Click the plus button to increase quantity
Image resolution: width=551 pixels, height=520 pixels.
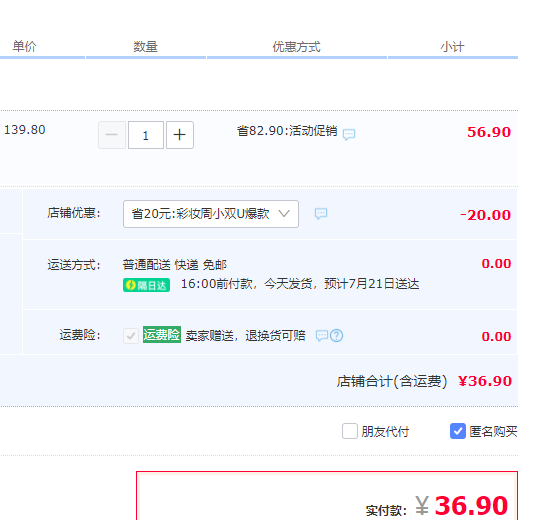[180, 135]
